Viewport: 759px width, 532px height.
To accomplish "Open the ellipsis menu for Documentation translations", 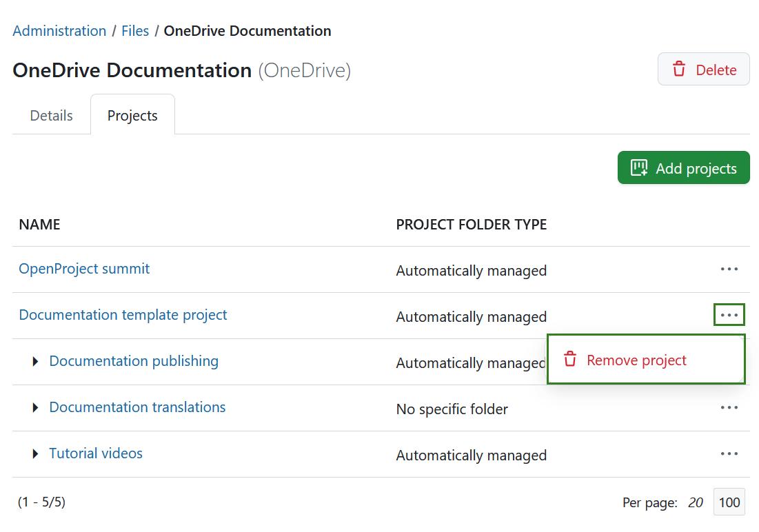I will [x=729, y=407].
